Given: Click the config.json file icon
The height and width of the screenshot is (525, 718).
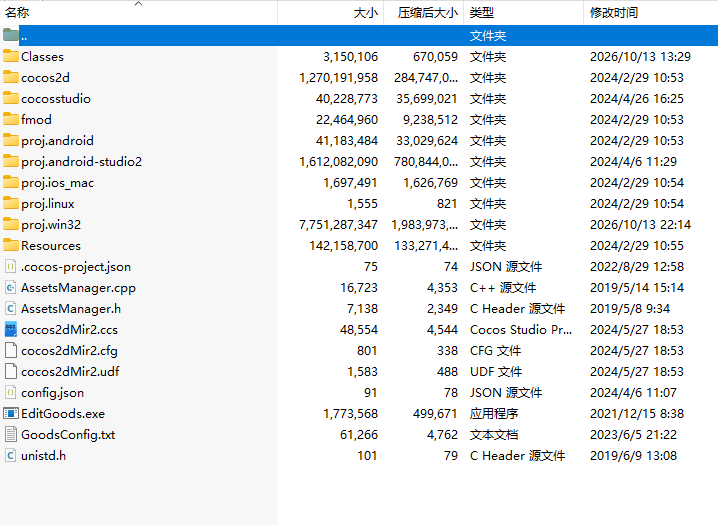Looking at the screenshot, I should click(x=11, y=393).
